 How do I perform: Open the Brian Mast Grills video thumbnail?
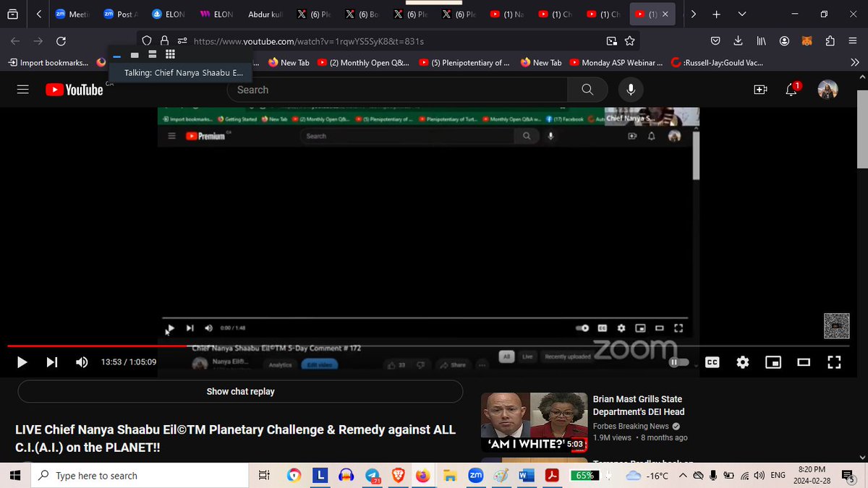coord(534,423)
